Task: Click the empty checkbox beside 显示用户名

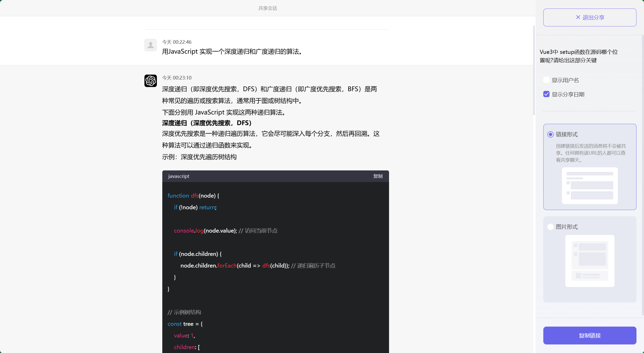Action: pos(546,80)
